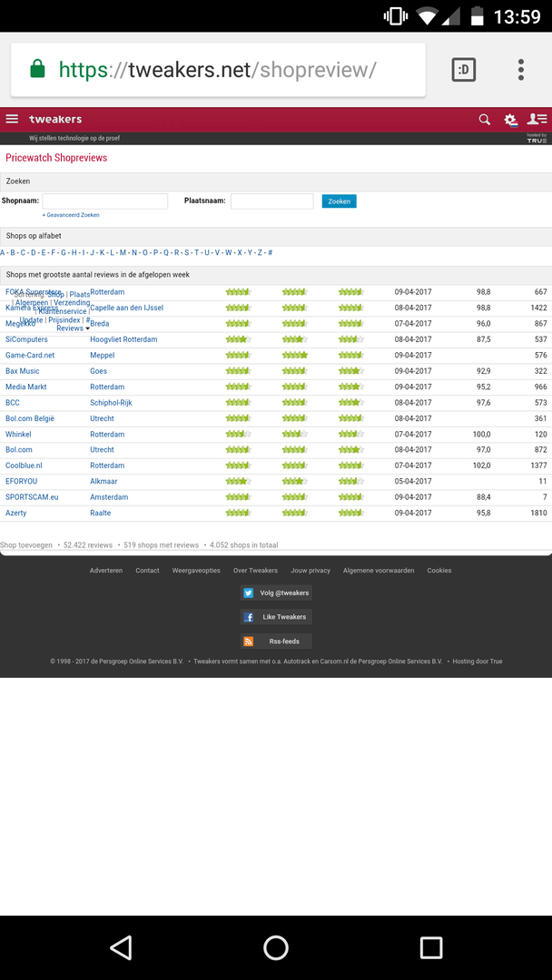Open the Whinkel shop link
This screenshot has height=980, width=552.
click(18, 434)
